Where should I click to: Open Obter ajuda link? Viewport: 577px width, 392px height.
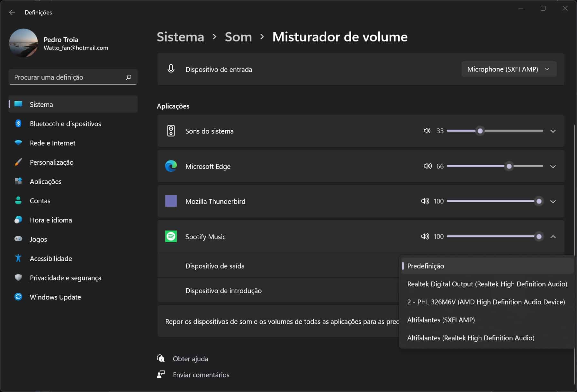tap(190, 359)
